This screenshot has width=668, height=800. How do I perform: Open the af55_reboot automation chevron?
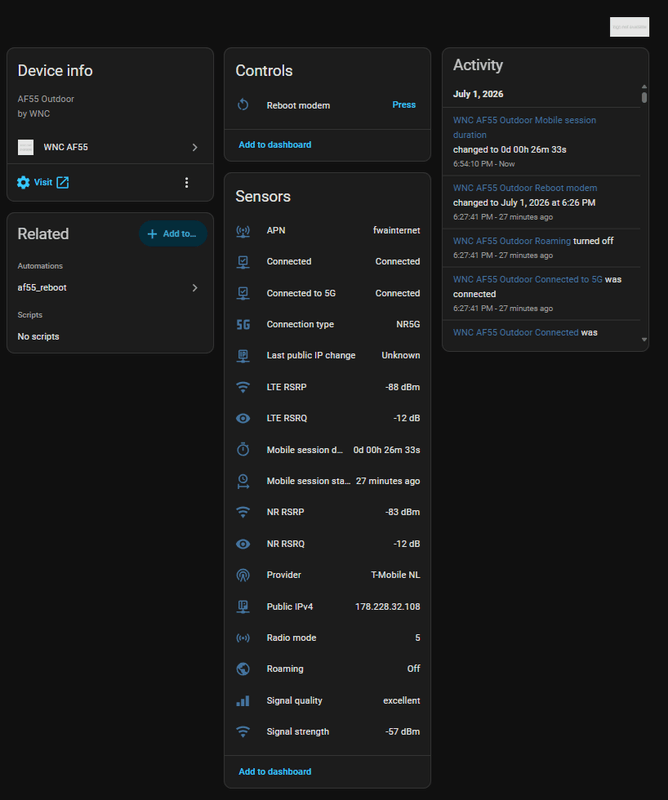[x=195, y=288]
